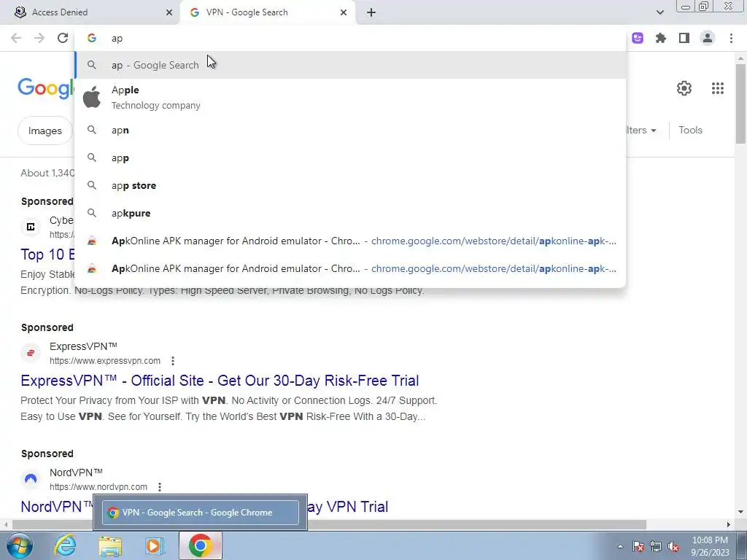Choose the Apple Technology company suggestion
The image size is (747, 560).
(350, 97)
